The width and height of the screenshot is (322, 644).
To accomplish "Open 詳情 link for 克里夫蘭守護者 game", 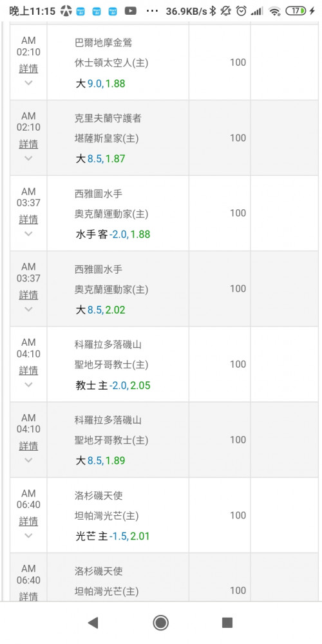I will click(x=28, y=144).
